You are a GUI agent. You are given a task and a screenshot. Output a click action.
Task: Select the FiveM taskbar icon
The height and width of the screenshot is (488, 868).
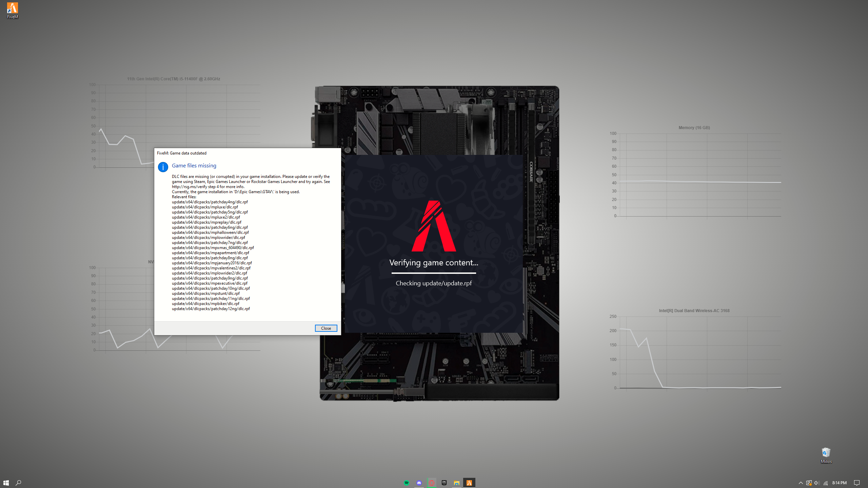point(469,483)
